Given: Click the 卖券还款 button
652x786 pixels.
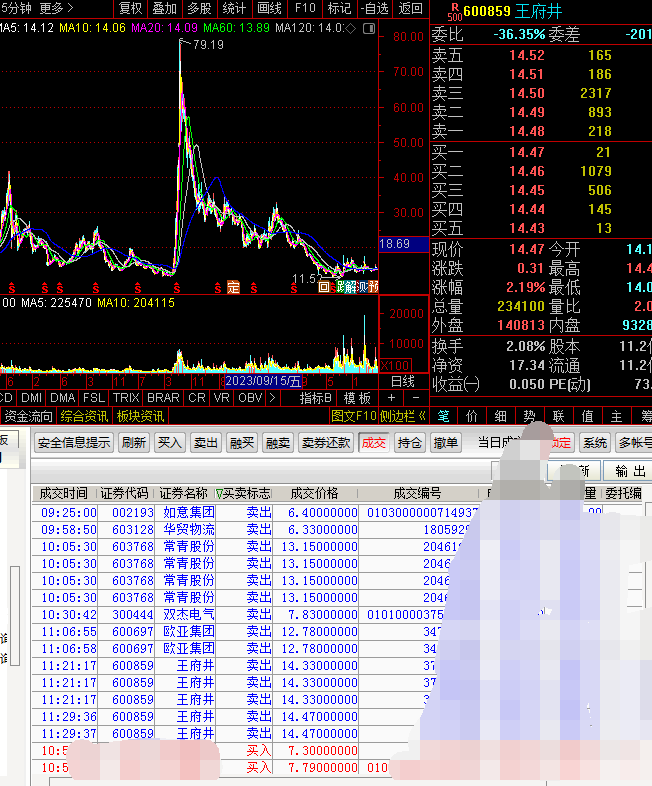Looking at the screenshot, I should [x=326, y=443].
